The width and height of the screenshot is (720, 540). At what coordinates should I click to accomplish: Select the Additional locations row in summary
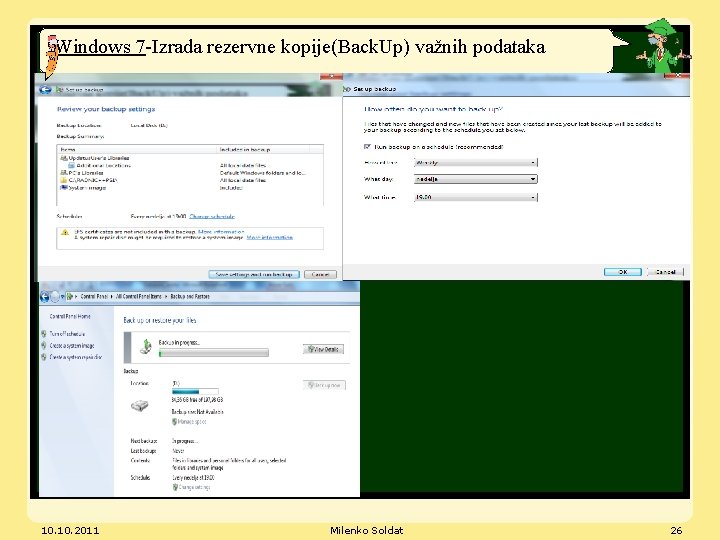[190, 165]
